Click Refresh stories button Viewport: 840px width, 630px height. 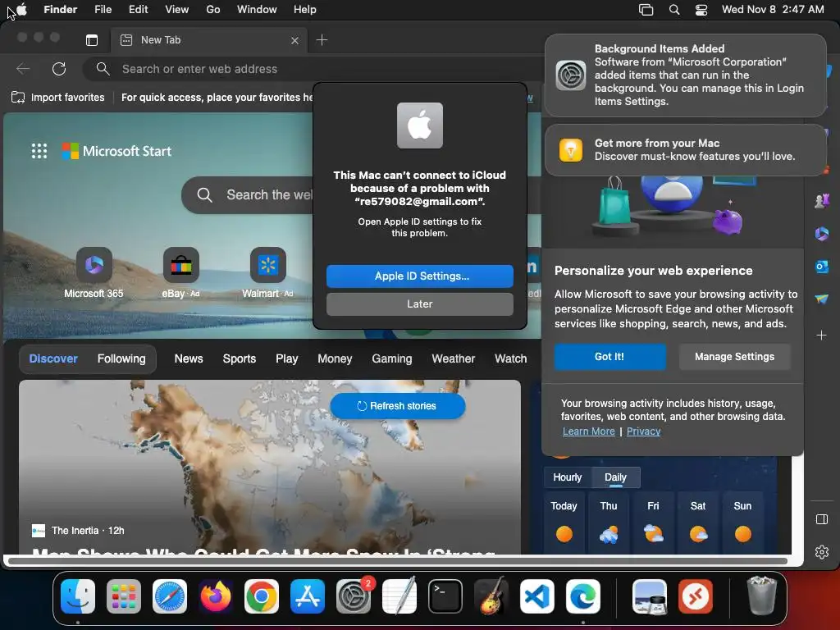[x=398, y=406]
